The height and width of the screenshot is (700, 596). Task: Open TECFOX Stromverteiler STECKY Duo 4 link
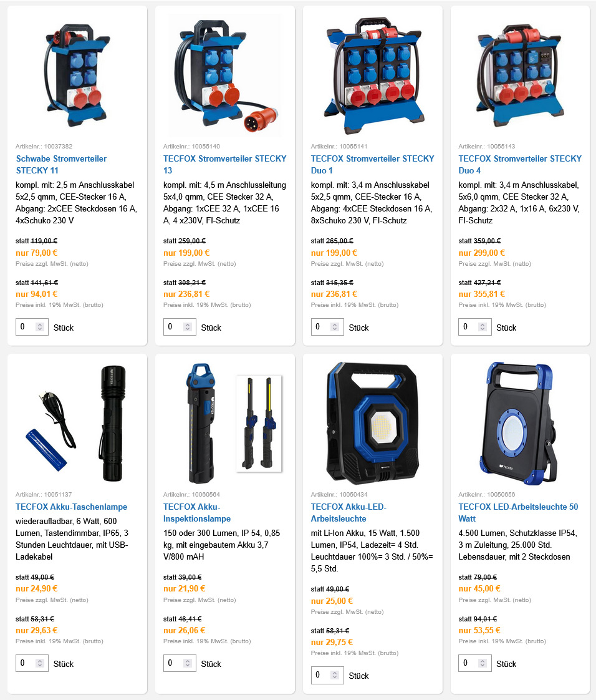click(x=520, y=164)
